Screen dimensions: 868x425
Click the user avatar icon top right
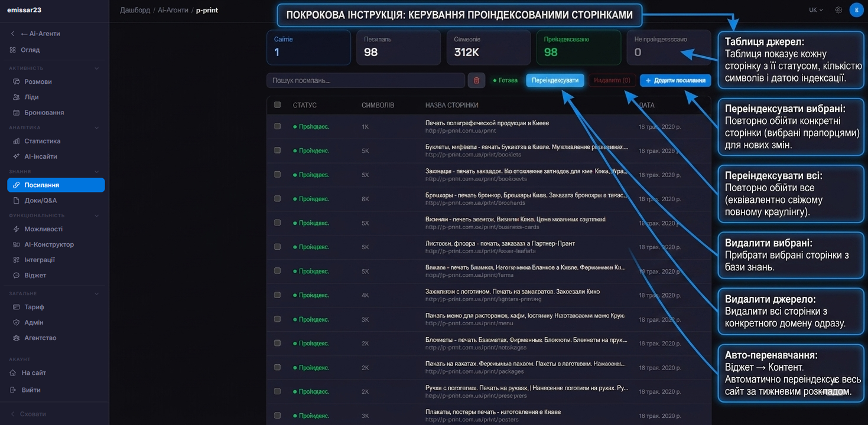pyautogui.click(x=856, y=10)
